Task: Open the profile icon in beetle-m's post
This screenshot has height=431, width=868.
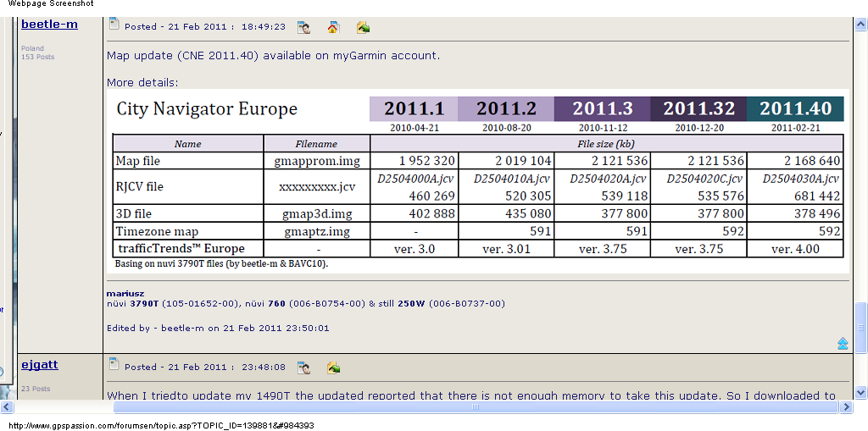Action: pos(303,27)
